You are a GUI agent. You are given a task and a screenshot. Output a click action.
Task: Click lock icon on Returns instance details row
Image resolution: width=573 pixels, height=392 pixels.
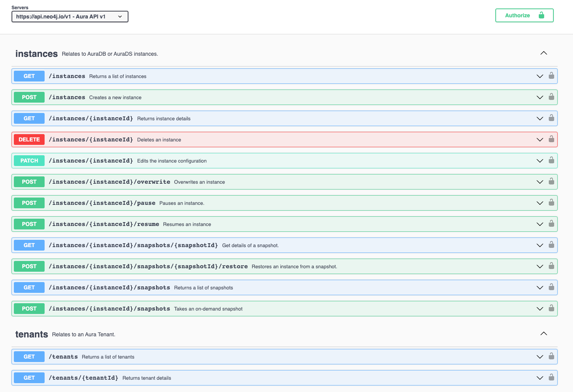point(551,118)
